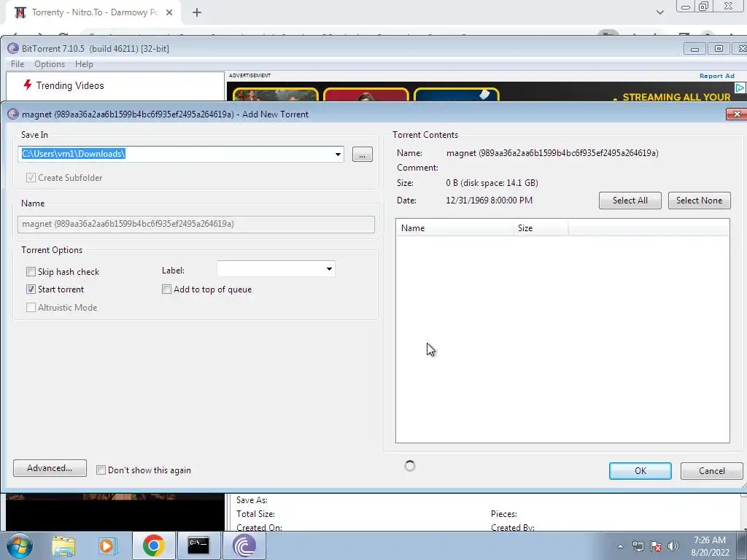Open the volume speaker tray icon

coord(673,546)
